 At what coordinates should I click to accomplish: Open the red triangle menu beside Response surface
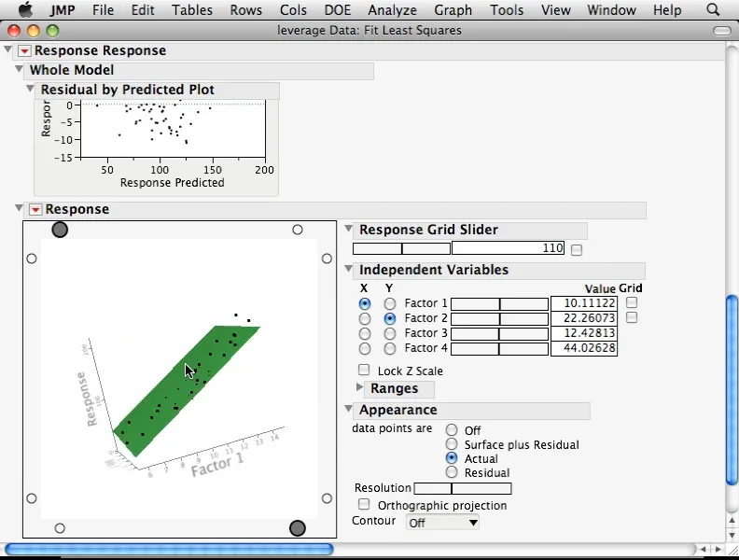pyautogui.click(x=35, y=209)
